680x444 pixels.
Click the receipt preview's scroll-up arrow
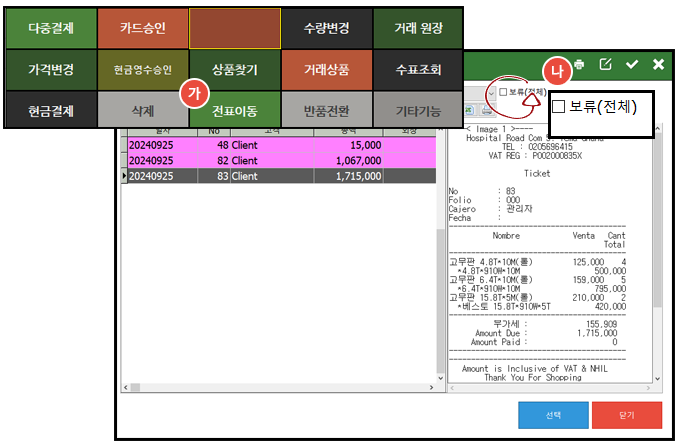click(658, 129)
